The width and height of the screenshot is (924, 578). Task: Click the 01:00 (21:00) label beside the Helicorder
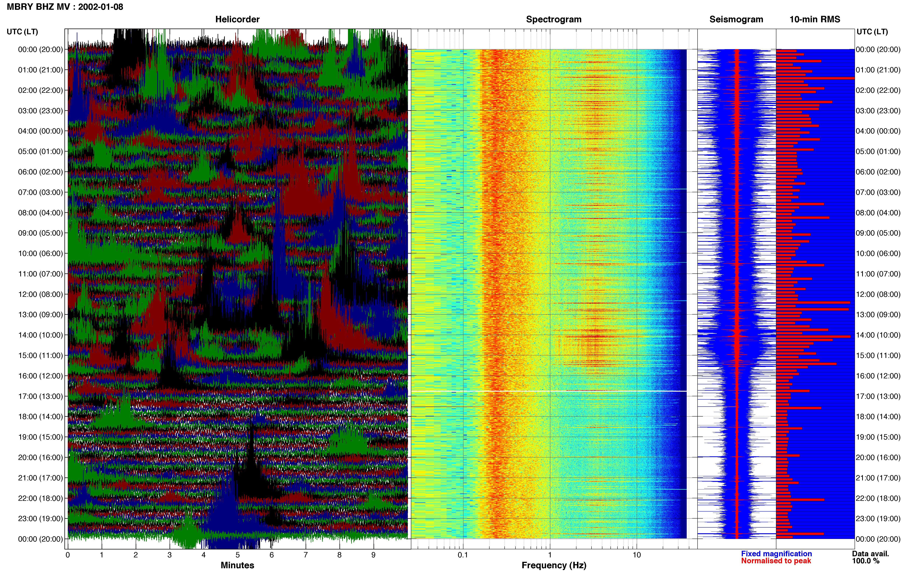click(x=41, y=70)
